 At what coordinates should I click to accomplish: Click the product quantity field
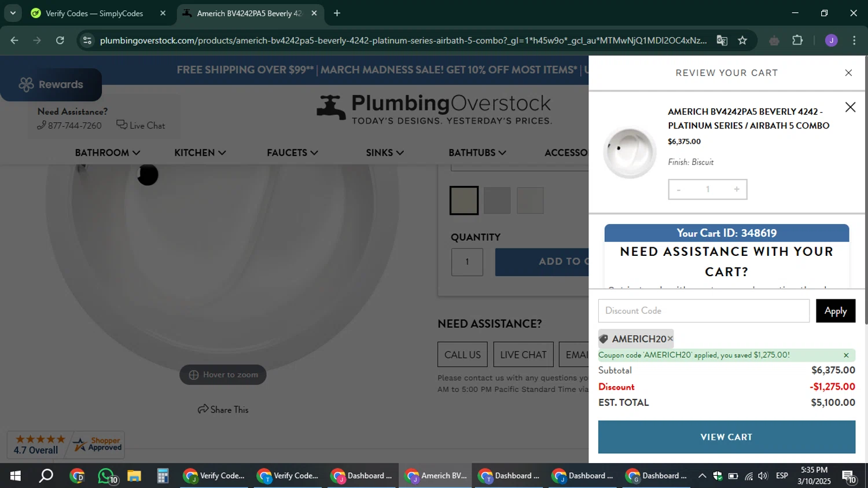pos(467,262)
